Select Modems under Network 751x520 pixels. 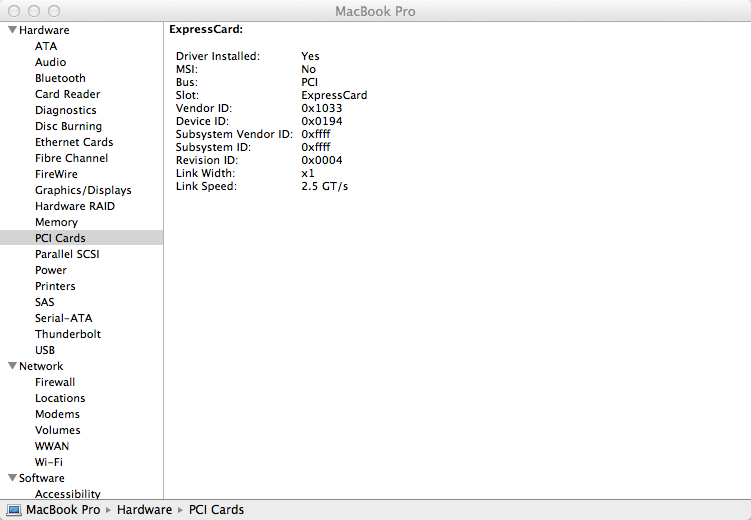(x=57, y=414)
